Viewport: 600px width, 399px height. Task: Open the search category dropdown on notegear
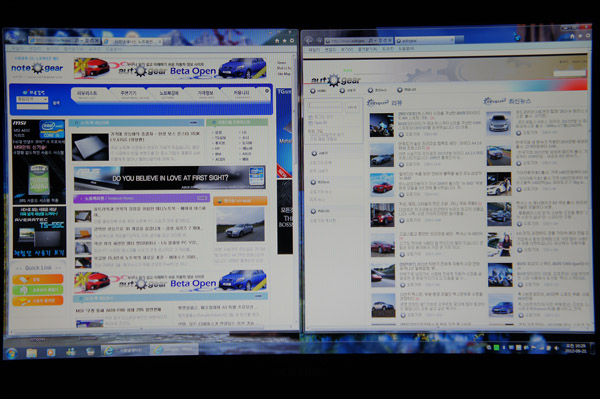pos(32,99)
